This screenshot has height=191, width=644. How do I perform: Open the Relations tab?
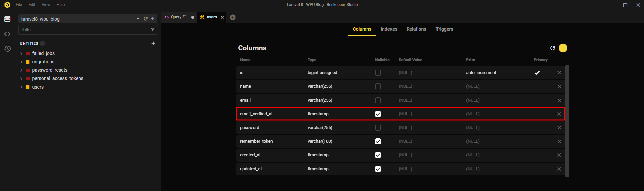416,29
